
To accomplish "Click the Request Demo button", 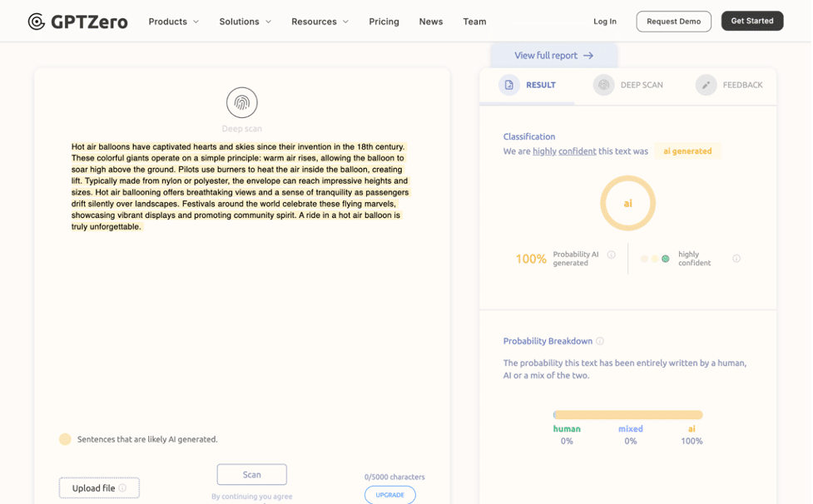I will pyautogui.click(x=673, y=21).
